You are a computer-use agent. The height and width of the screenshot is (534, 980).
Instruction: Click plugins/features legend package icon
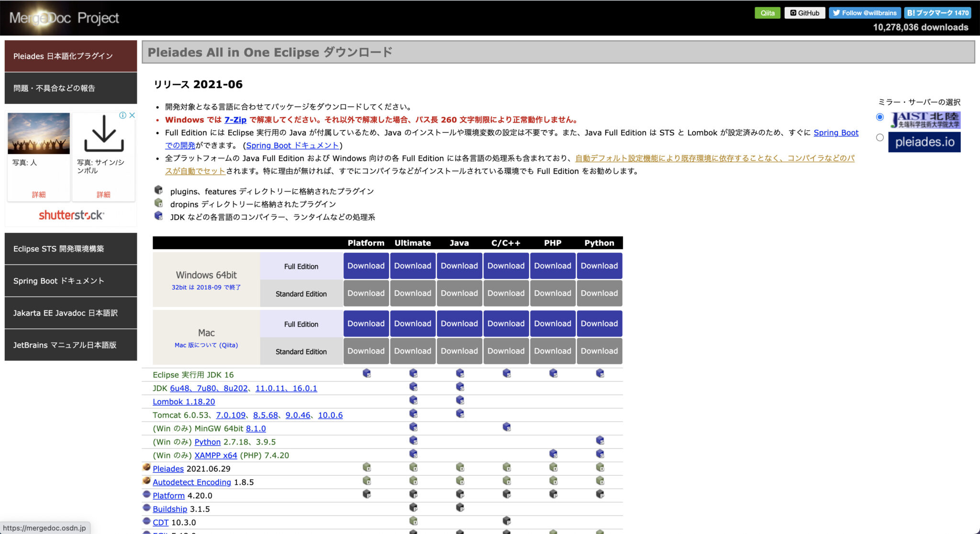pos(158,190)
